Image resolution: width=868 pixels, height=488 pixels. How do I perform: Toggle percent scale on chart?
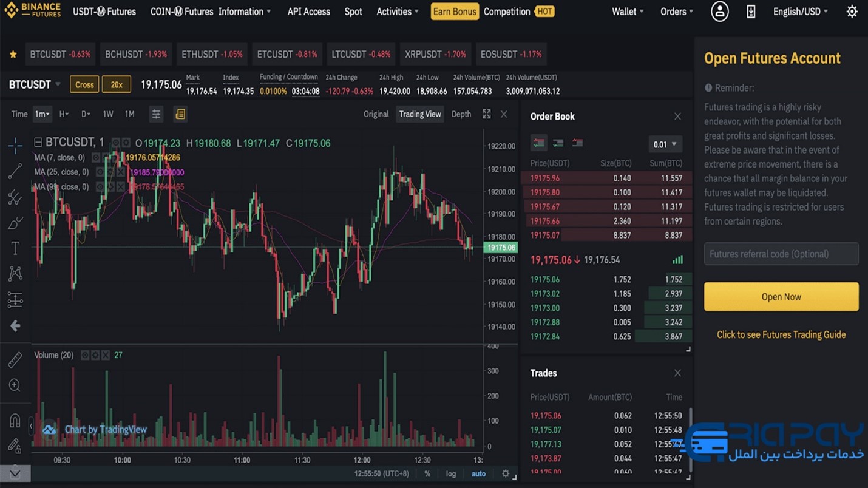(x=427, y=474)
